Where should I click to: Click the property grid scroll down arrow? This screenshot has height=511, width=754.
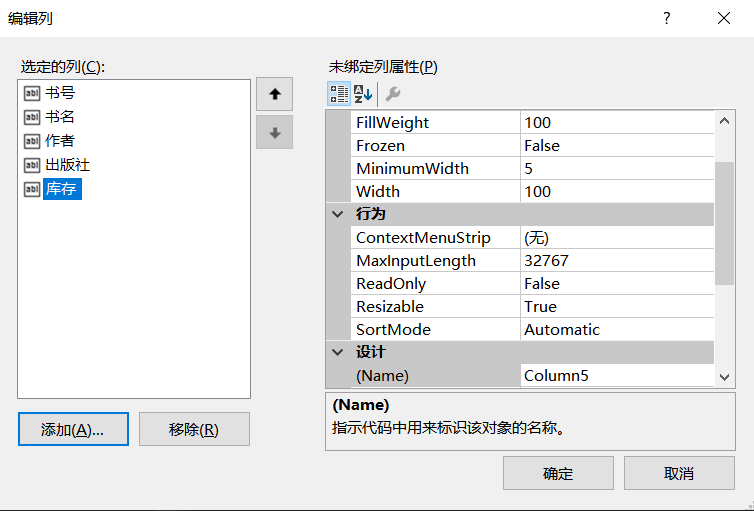point(725,377)
